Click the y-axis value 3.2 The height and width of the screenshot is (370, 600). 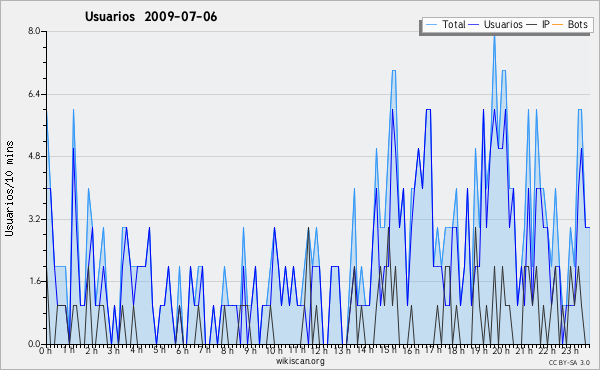(34, 219)
